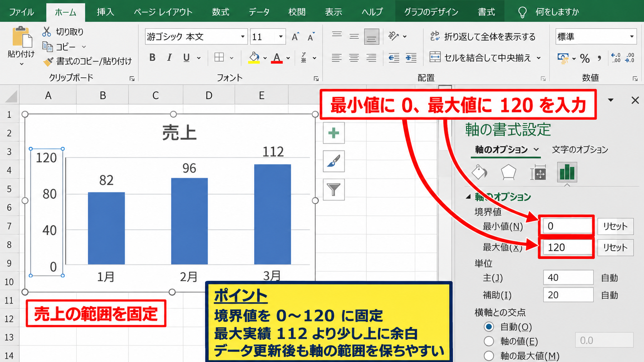Click the Format Painter (書式のコピー/貼り付け) brush
Screen dimensions: 644x362
48,61
